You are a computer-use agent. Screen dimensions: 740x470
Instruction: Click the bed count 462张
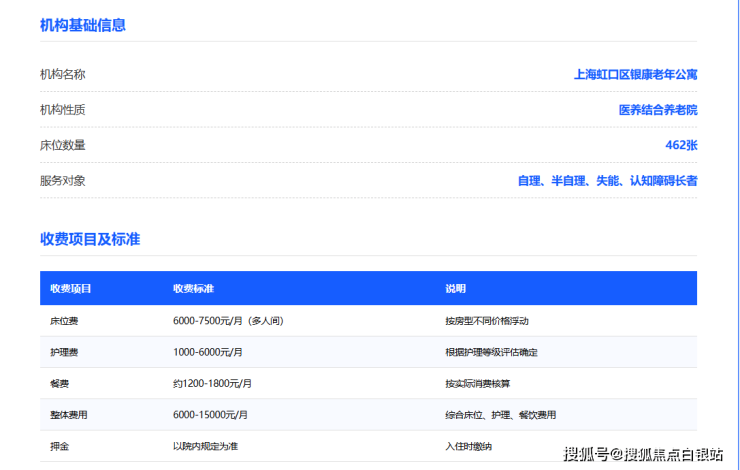[681, 145]
